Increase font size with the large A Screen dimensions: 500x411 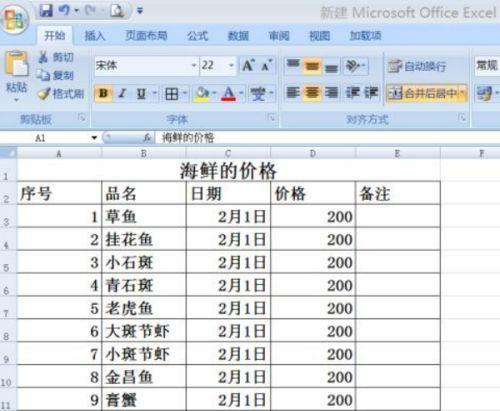point(248,66)
